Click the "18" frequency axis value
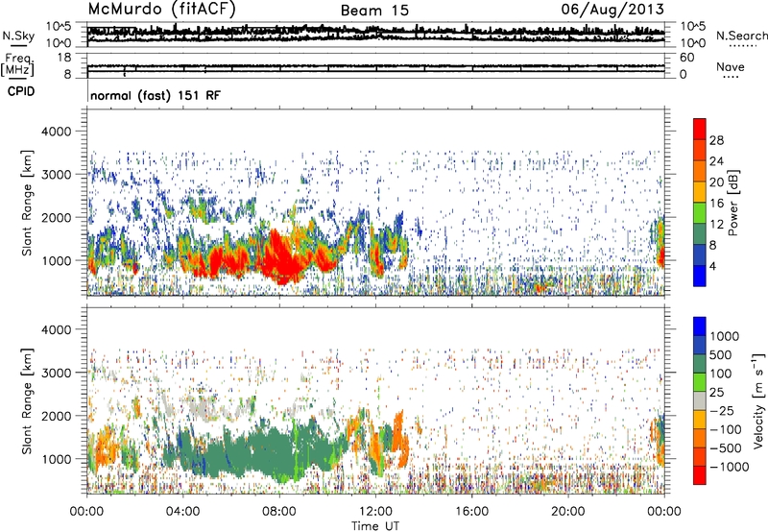The height and width of the screenshot is (532, 768). click(64, 58)
